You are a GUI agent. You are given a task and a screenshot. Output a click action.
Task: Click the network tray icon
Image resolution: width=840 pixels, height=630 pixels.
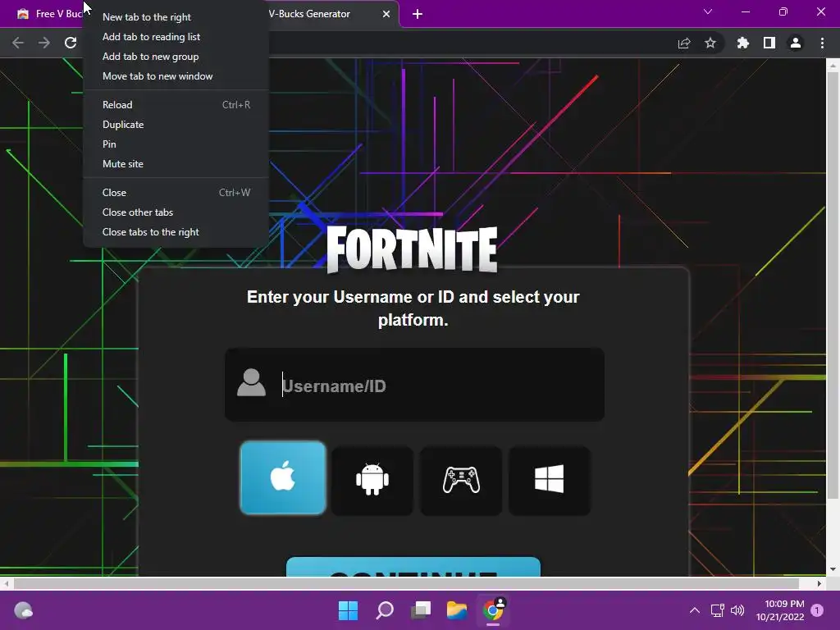717,610
